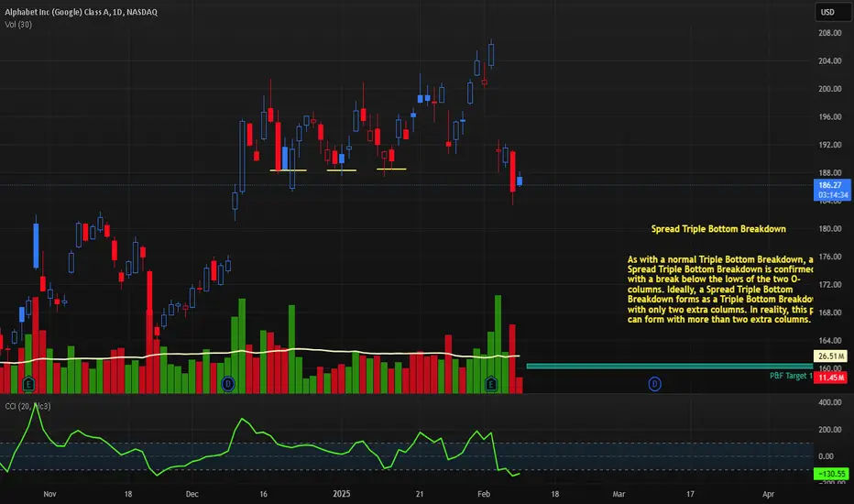Select the 'Spread Triple Bottom Breakdown' heading text

click(718, 229)
